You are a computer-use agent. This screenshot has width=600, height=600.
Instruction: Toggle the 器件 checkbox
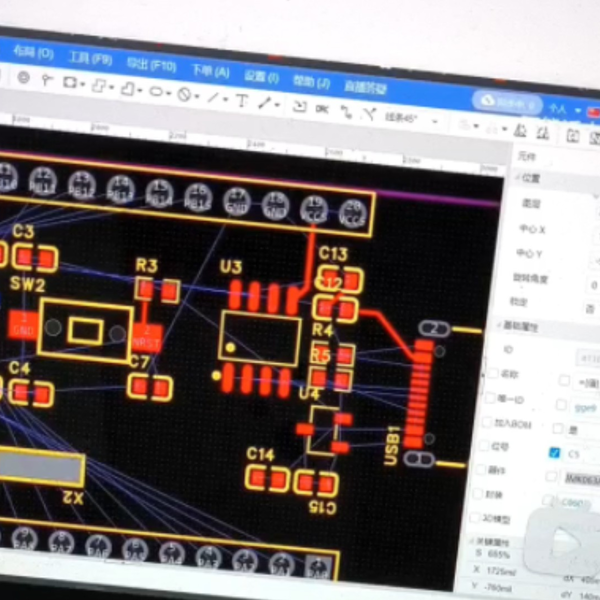(481, 470)
